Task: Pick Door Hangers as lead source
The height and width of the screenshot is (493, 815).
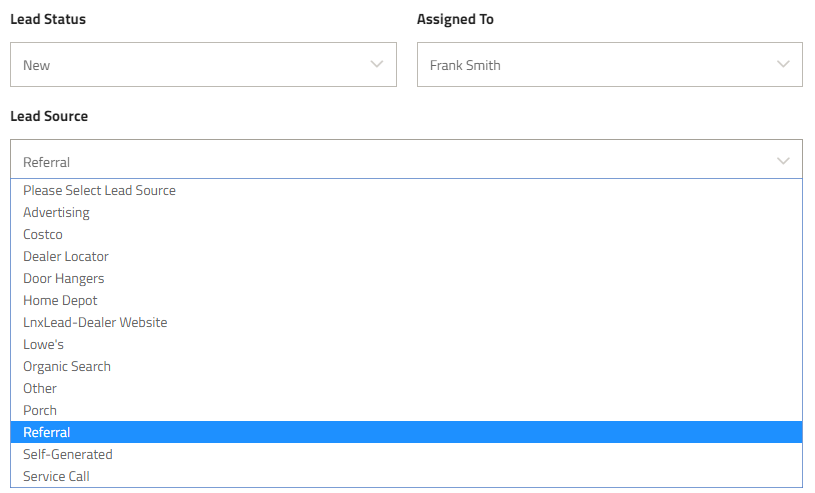Action: 406,278
